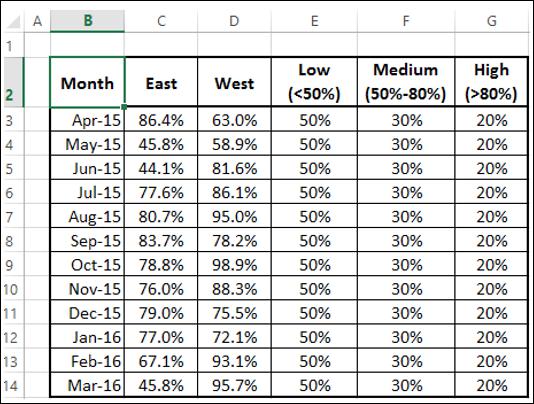The height and width of the screenshot is (404, 534).
Task: Select East value 86.4%
Action: pyautogui.click(x=161, y=120)
